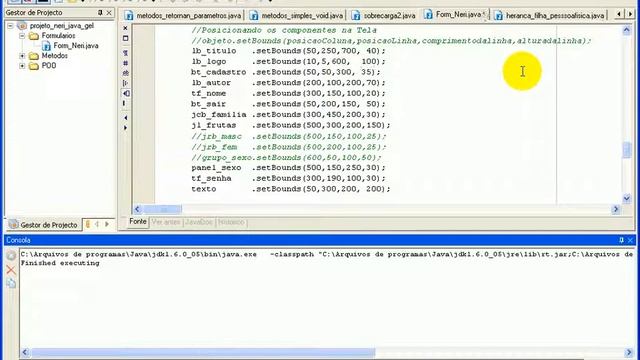Select the Form_Neri.java editor tab

click(x=455, y=15)
